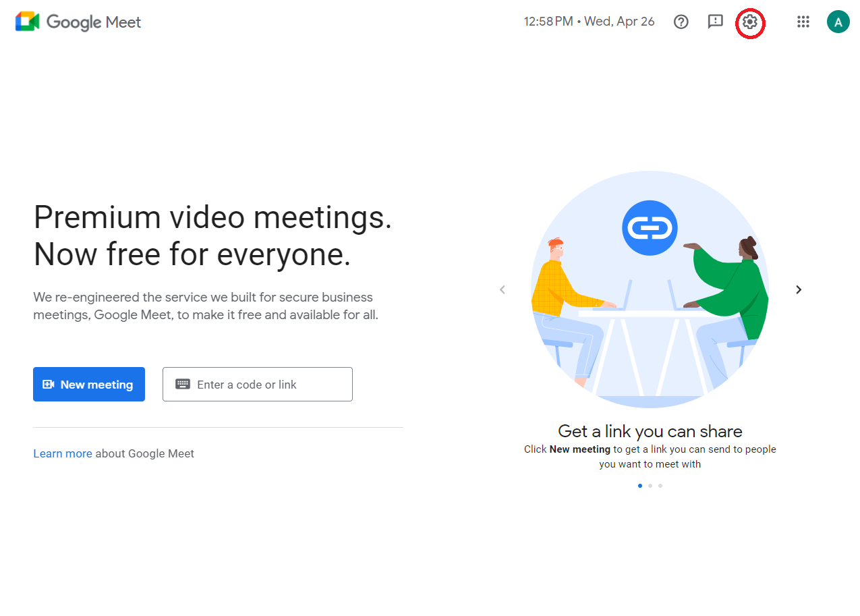Click the 'We re-engineered the service' description text
The height and width of the screenshot is (616, 860).
[206, 306]
